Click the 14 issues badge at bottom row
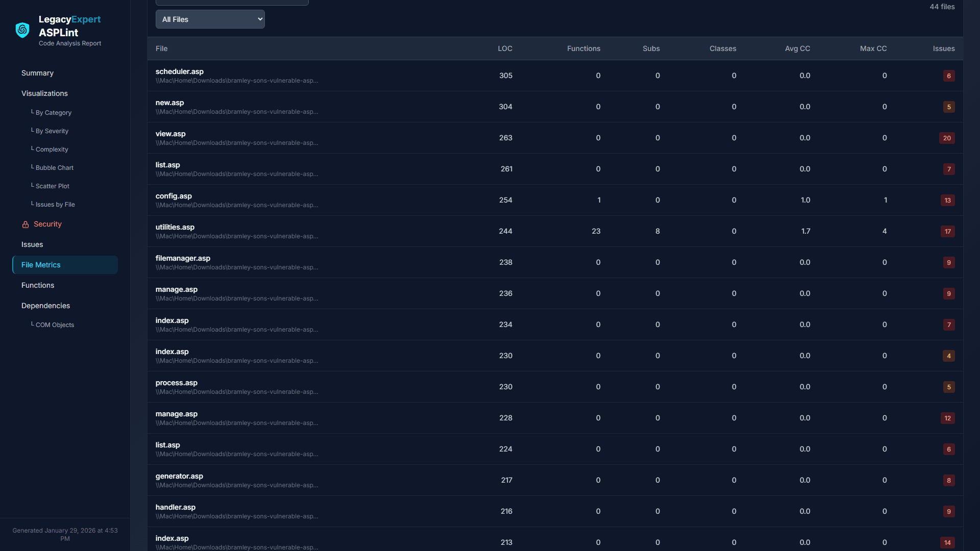The height and width of the screenshot is (551, 980). click(x=947, y=543)
